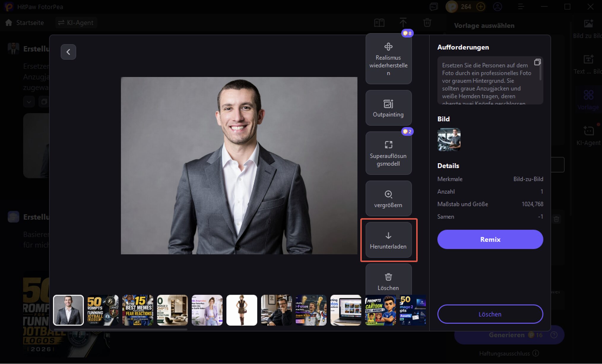Select the white-background woman thumbnail
This screenshot has height=364, width=602.
[242, 310]
